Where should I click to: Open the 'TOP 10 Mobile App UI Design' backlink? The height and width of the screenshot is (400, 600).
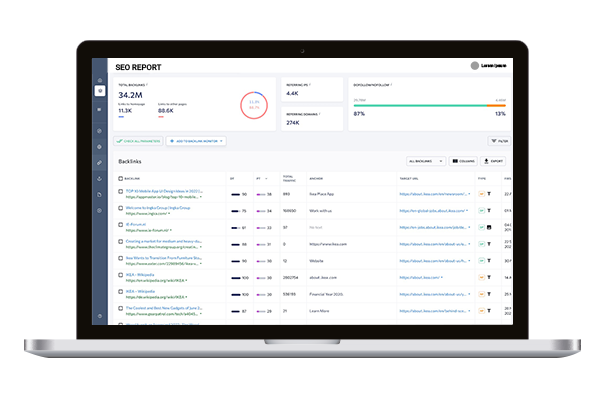[166, 191]
